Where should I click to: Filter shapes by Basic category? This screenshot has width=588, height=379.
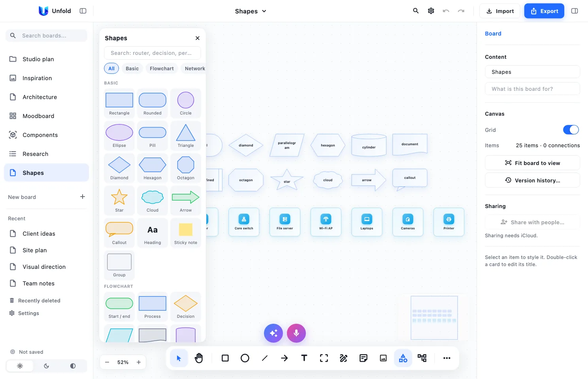pos(132,69)
